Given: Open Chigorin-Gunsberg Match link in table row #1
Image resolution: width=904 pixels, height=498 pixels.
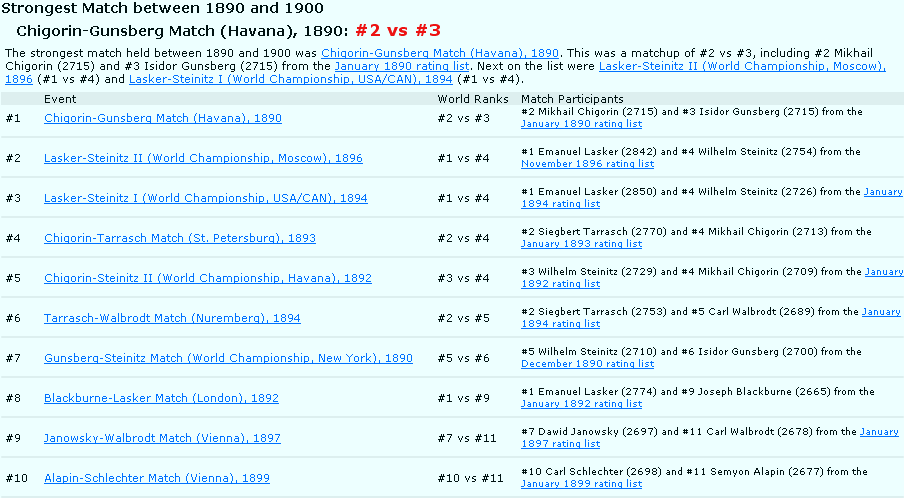Looking at the screenshot, I should pos(162,118).
